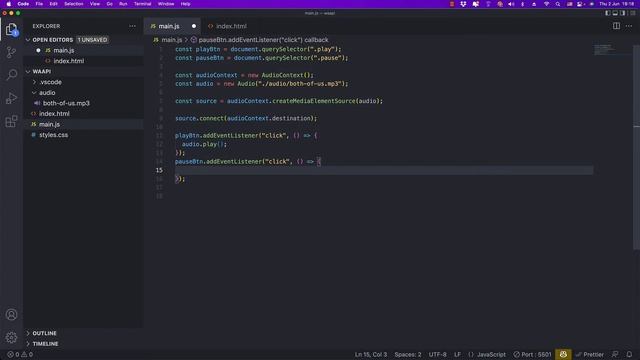This screenshot has height=360, width=640.
Task: Open volume control in macOS menu bar
Action: point(511,4)
